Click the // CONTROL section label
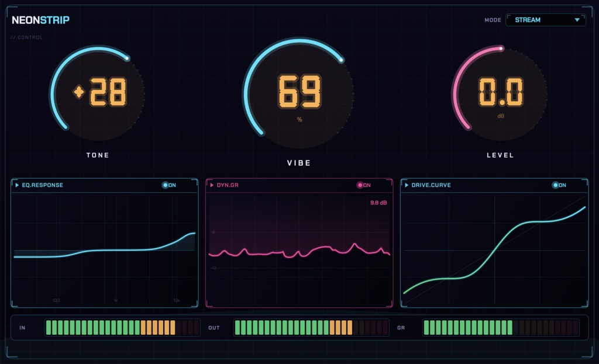 coord(26,37)
